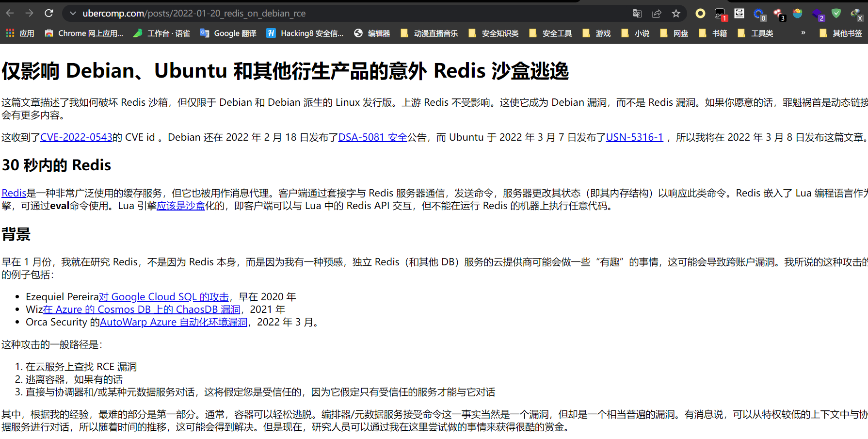This screenshot has width=868, height=439.
Task: Open the Cosmos DB ChaosDB 漏洞 link
Action: pos(142,309)
